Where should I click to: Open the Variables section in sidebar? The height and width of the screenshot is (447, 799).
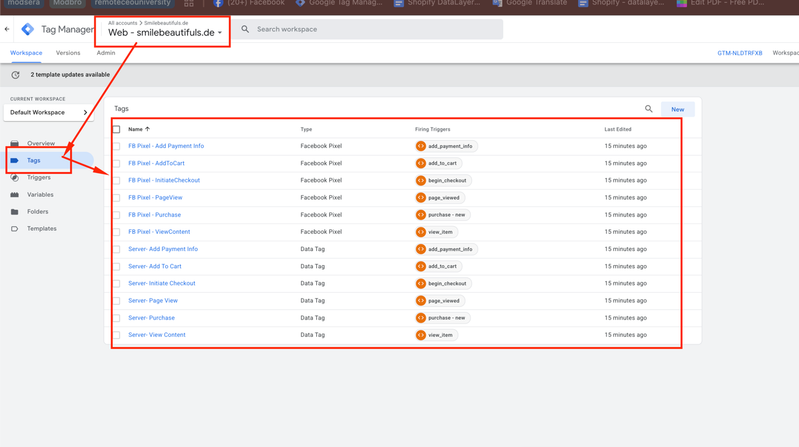[x=40, y=195]
